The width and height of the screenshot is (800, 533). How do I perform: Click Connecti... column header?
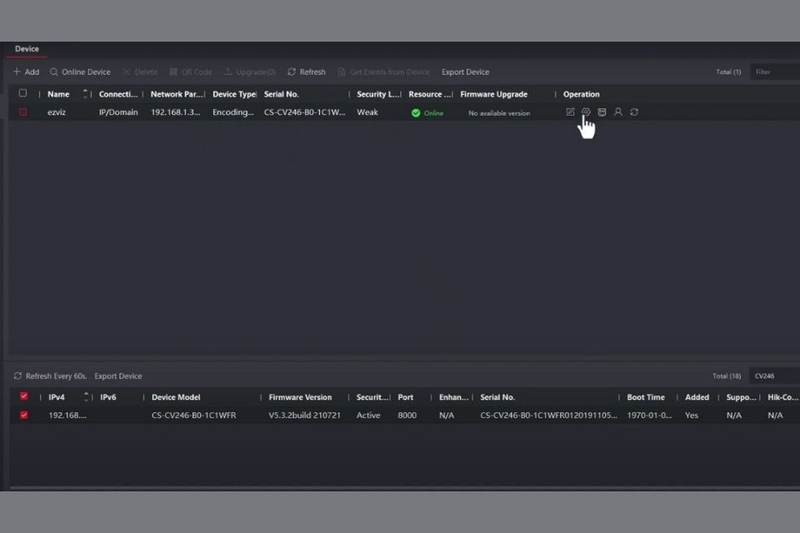click(x=118, y=94)
